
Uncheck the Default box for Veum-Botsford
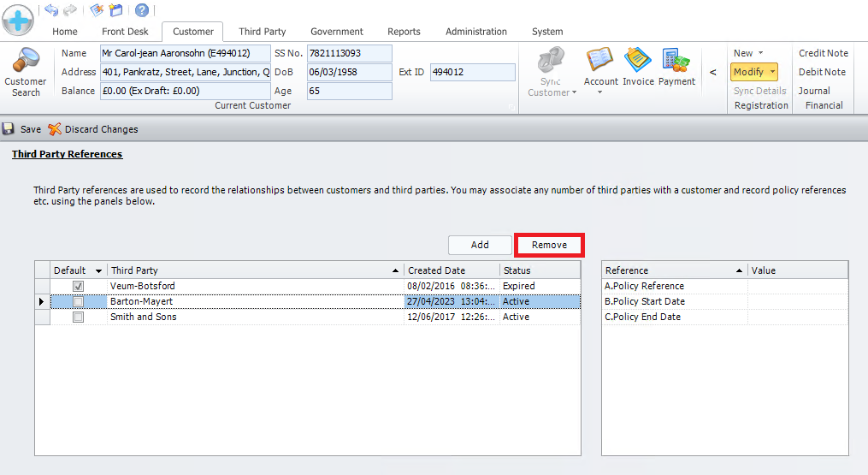[79, 286]
